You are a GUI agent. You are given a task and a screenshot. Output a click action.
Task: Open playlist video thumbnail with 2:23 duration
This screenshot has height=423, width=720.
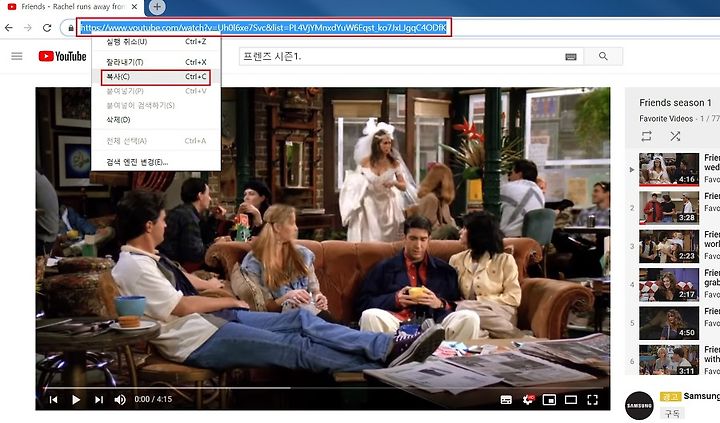click(x=669, y=246)
